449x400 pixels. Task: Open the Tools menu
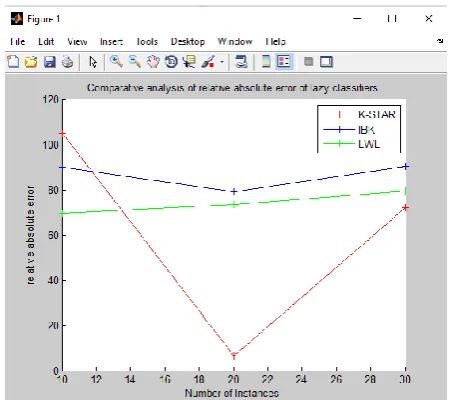pyautogui.click(x=147, y=42)
